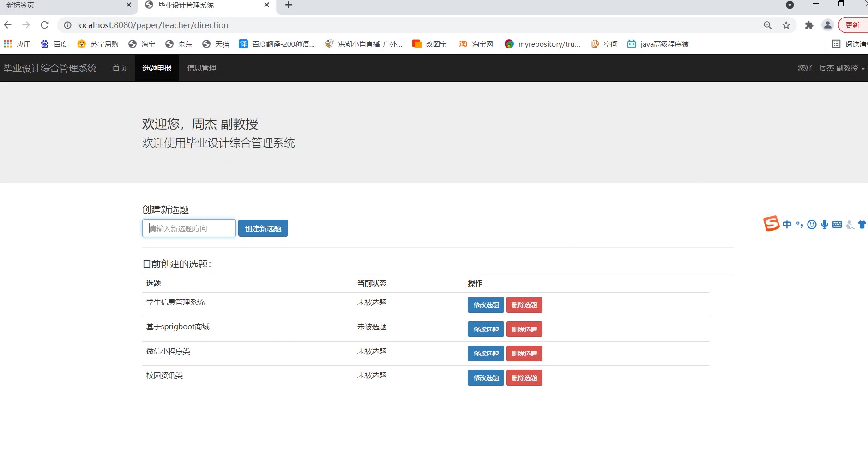
Task: Open the Chrome profile avatar icon
Action: point(828,25)
